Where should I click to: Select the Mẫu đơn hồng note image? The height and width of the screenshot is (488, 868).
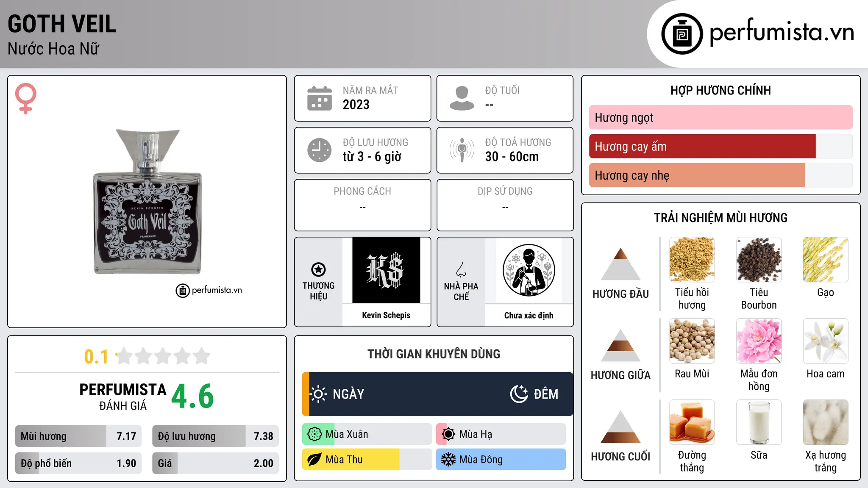tap(759, 341)
